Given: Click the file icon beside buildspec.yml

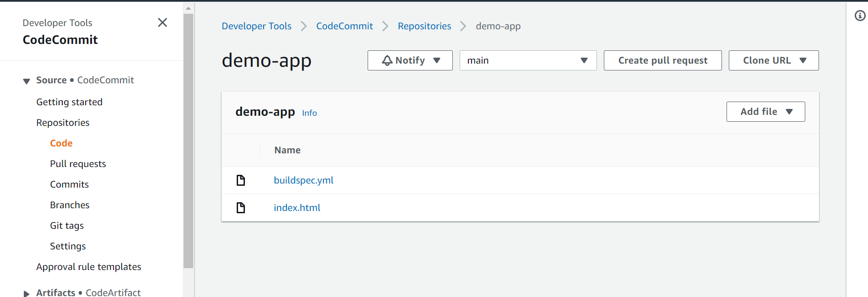Looking at the screenshot, I should tap(241, 180).
